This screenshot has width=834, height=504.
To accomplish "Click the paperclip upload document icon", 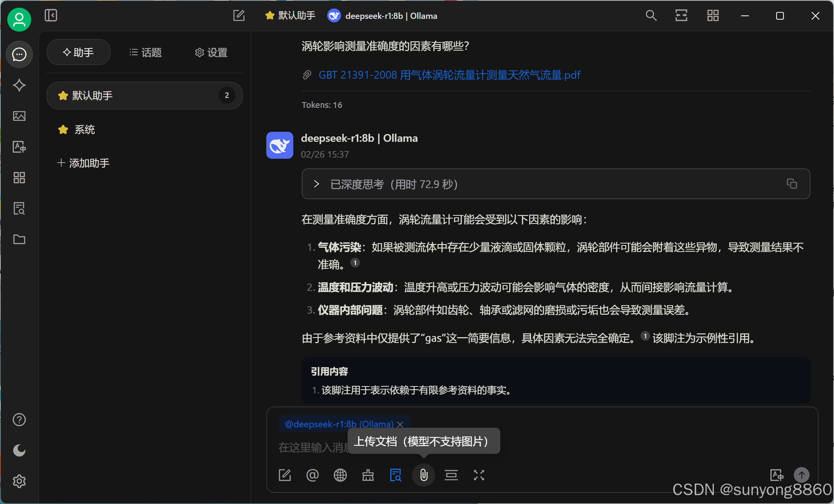I will click(x=424, y=475).
